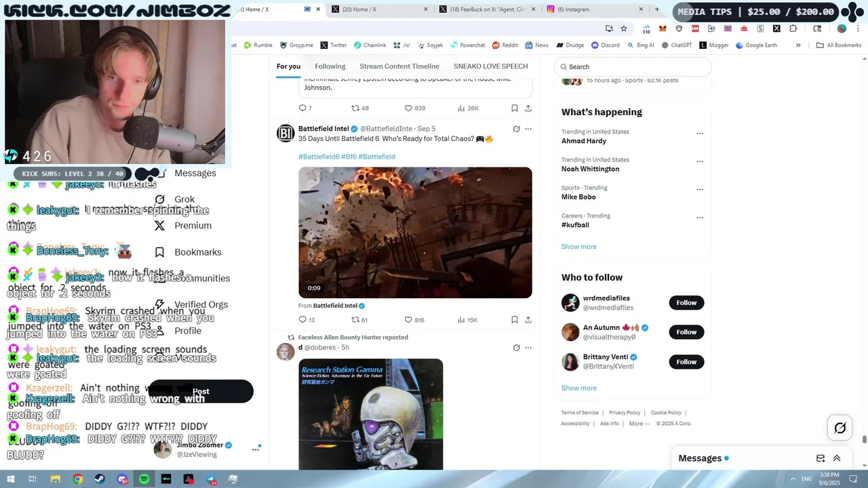The height and width of the screenshot is (488, 868).
Task: Open the #Battlefield6 hashtag link
Action: click(319, 157)
